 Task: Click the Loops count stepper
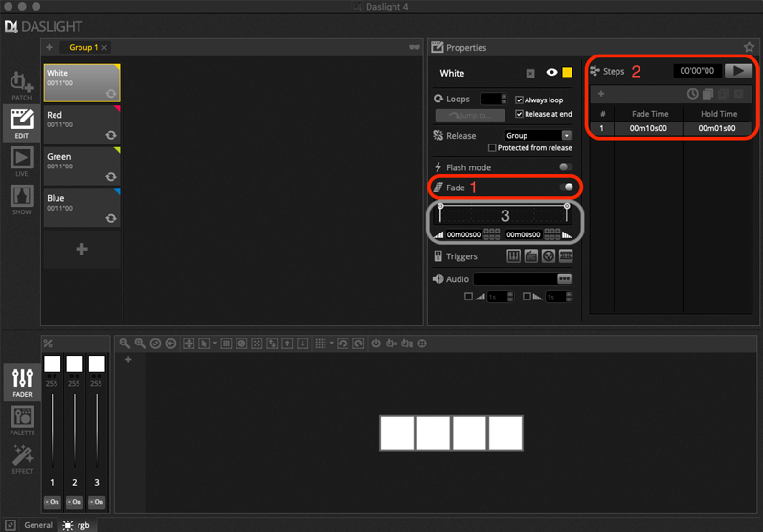(504, 99)
